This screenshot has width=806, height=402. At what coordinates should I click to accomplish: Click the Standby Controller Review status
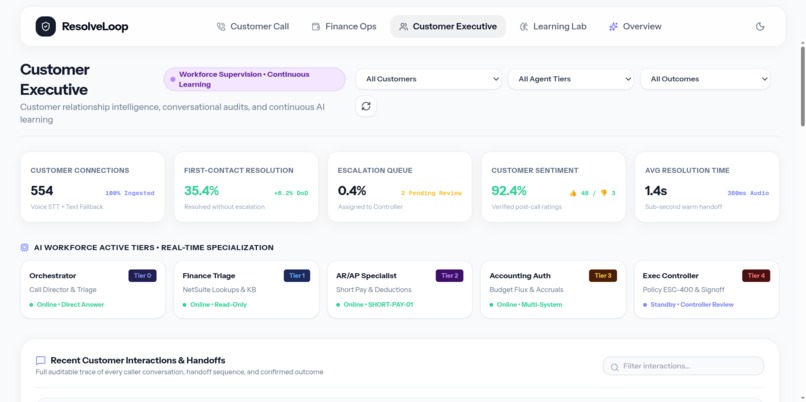pos(688,304)
